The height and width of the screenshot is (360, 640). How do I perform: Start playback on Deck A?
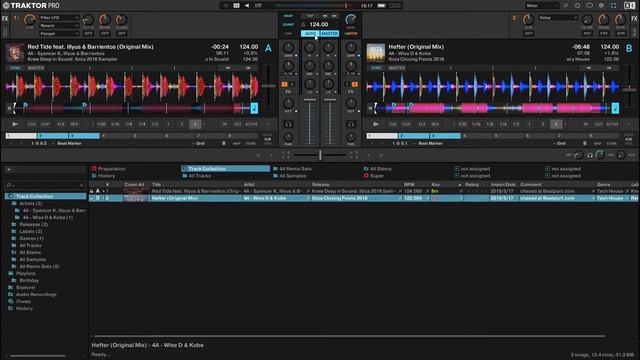[15, 124]
